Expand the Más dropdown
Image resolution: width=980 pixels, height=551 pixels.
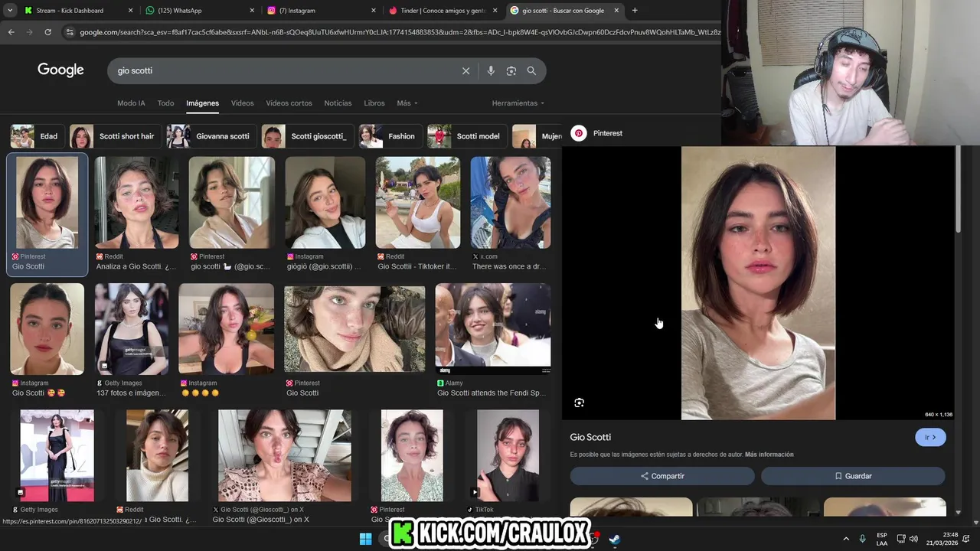[407, 103]
